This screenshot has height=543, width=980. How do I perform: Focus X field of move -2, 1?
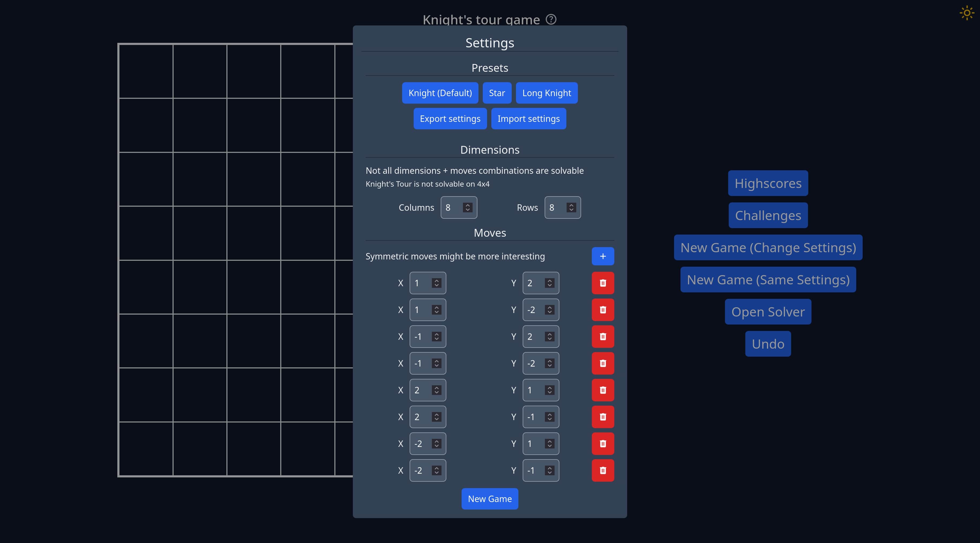point(428,443)
